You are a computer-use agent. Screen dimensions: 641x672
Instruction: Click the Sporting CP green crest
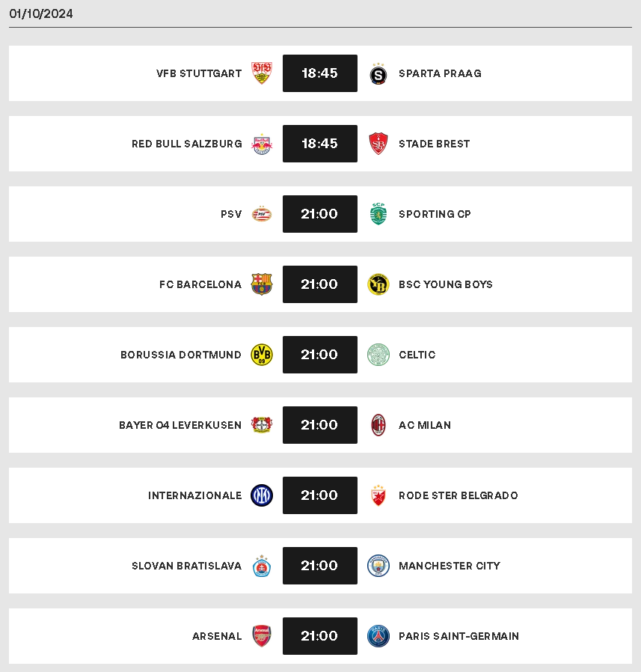pos(378,214)
